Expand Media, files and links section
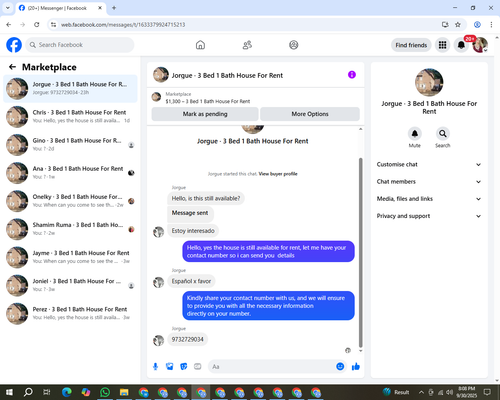The height and width of the screenshot is (400, 500). click(429, 199)
